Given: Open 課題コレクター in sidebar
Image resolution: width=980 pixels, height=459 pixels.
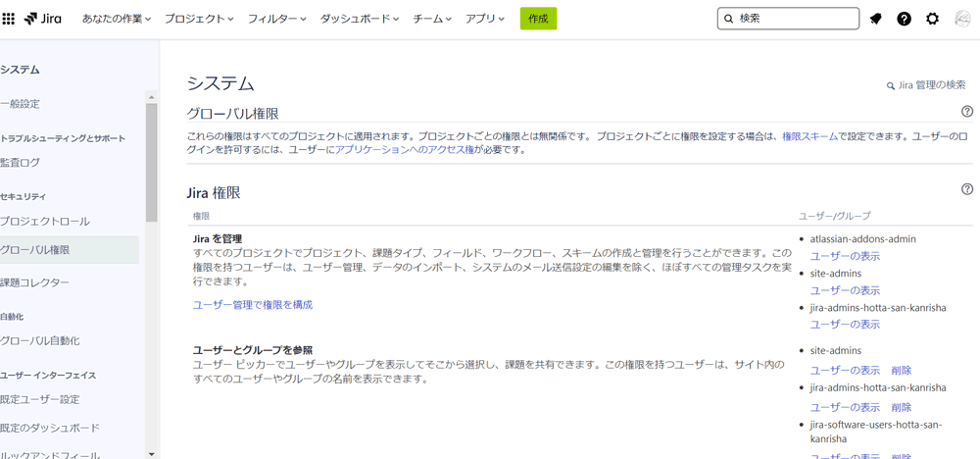Looking at the screenshot, I should point(35,282).
